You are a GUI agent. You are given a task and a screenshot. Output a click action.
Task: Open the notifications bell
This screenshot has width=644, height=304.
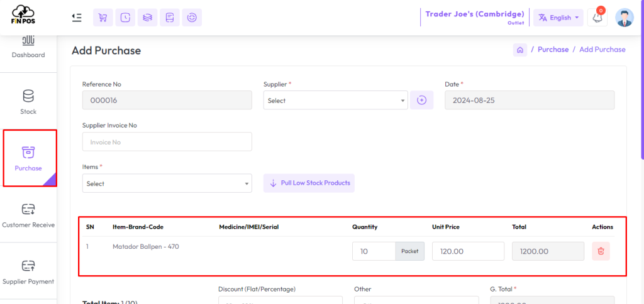tap(597, 18)
